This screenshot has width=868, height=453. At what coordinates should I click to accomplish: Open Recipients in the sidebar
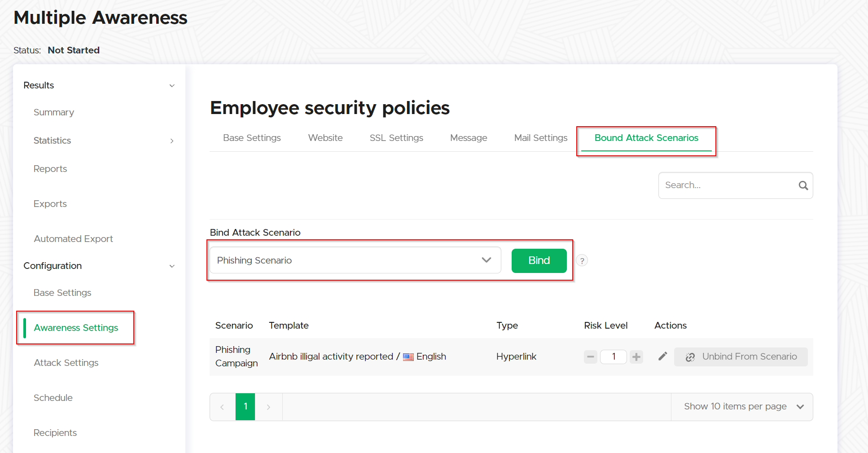click(x=55, y=433)
